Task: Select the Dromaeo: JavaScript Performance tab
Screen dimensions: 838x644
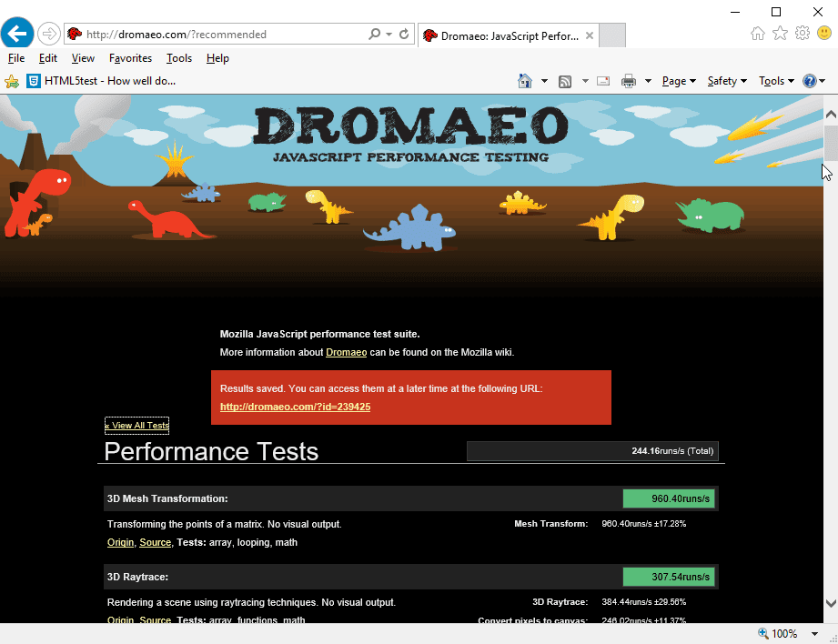Action: pyautogui.click(x=508, y=35)
